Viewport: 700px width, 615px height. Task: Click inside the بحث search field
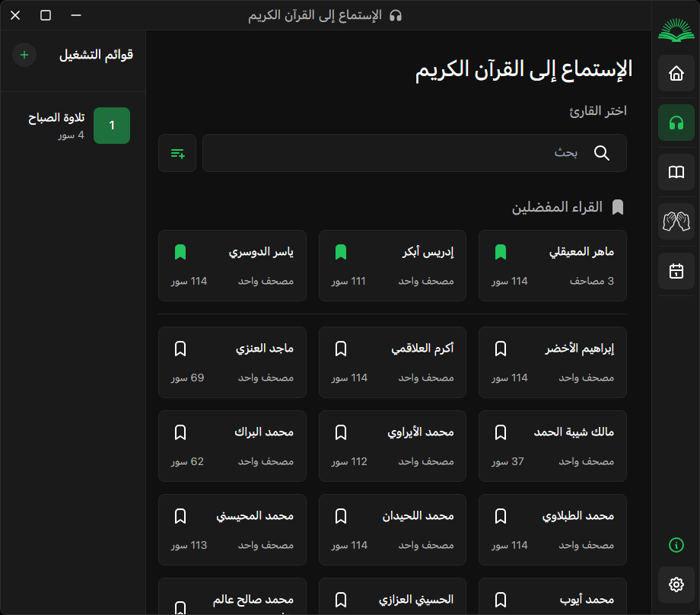415,153
